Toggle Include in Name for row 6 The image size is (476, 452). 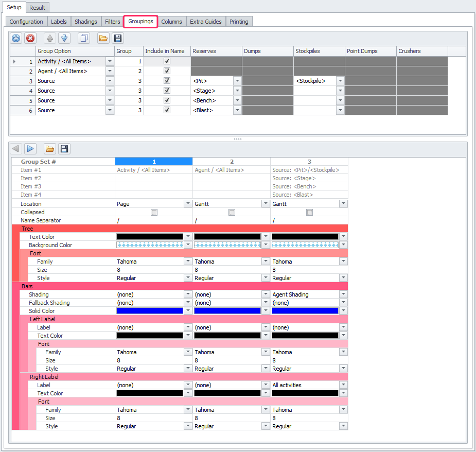coord(166,110)
